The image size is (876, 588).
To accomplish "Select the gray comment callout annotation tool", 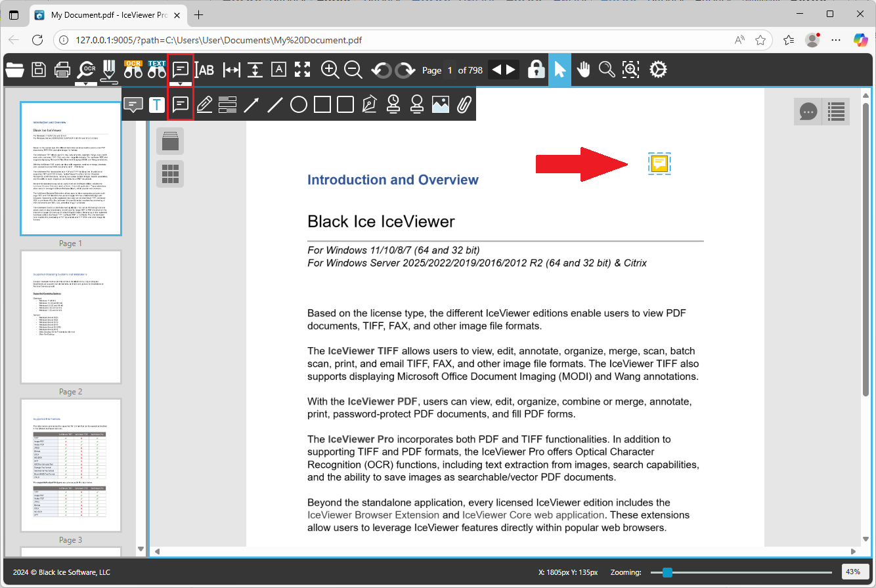I will click(133, 104).
